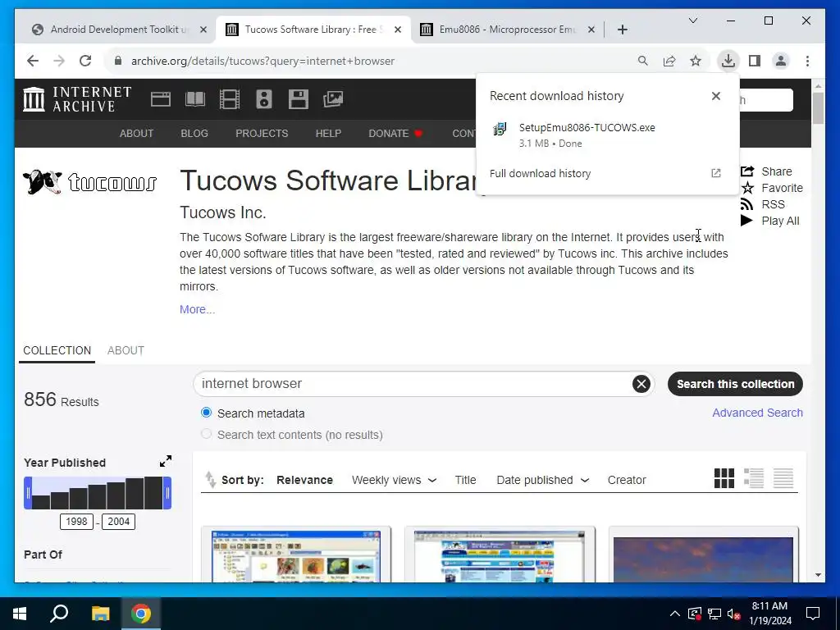Click the 2004 end year field

(x=118, y=522)
